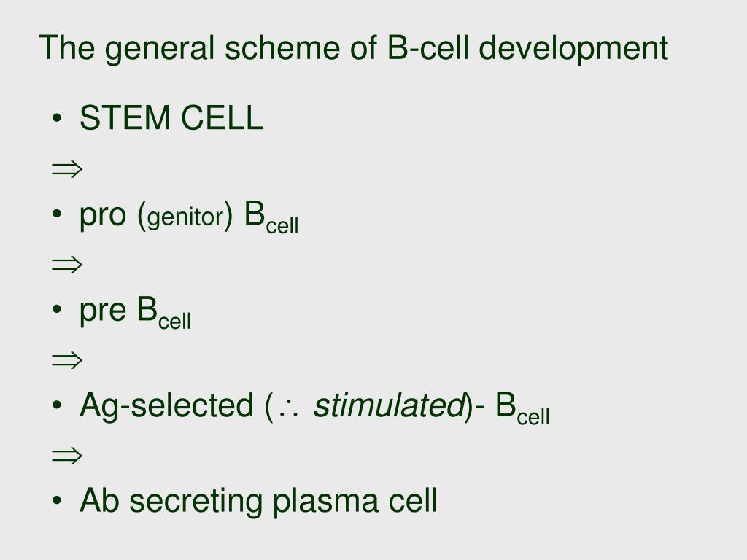Click the bullet before STEM CELL

pos(57,117)
